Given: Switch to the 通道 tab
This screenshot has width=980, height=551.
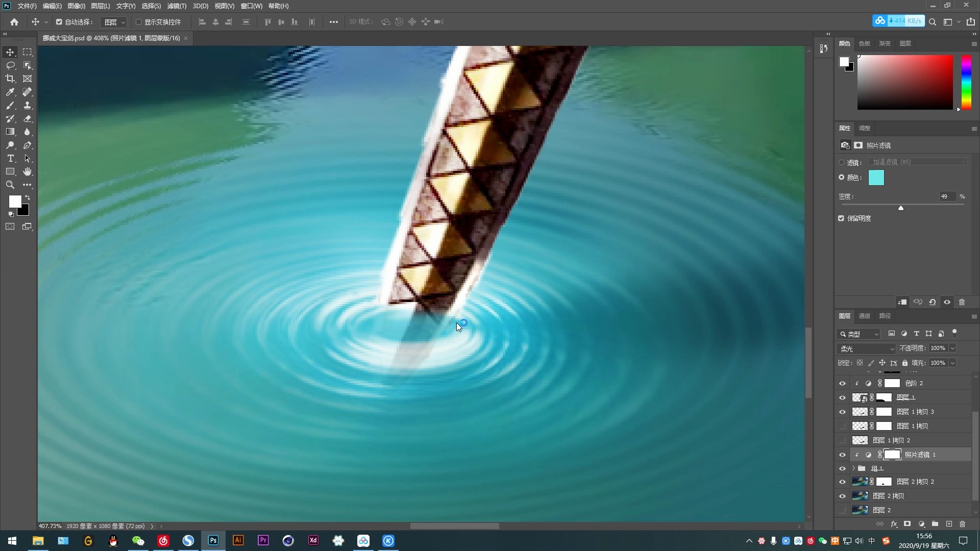Looking at the screenshot, I should click(x=864, y=316).
